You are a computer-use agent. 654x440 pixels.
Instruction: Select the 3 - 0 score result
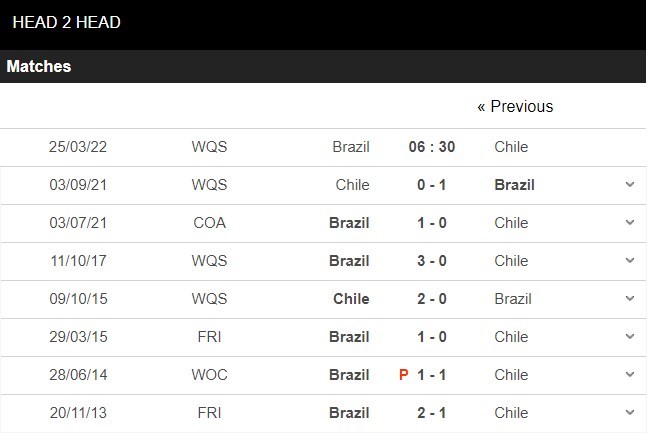point(432,261)
